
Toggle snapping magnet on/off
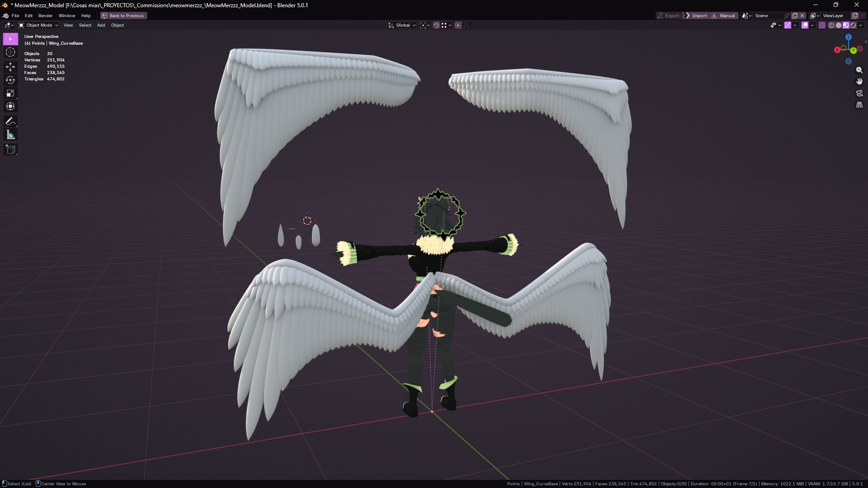click(436, 25)
